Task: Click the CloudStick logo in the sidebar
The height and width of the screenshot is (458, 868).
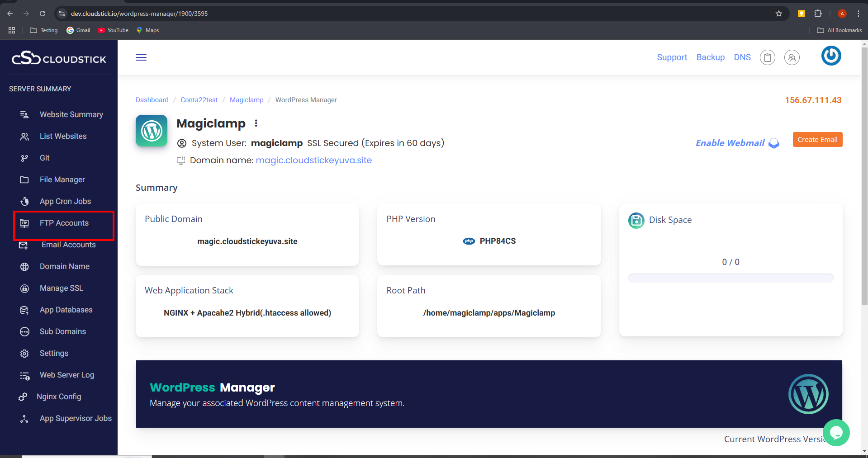Action: coord(59,58)
